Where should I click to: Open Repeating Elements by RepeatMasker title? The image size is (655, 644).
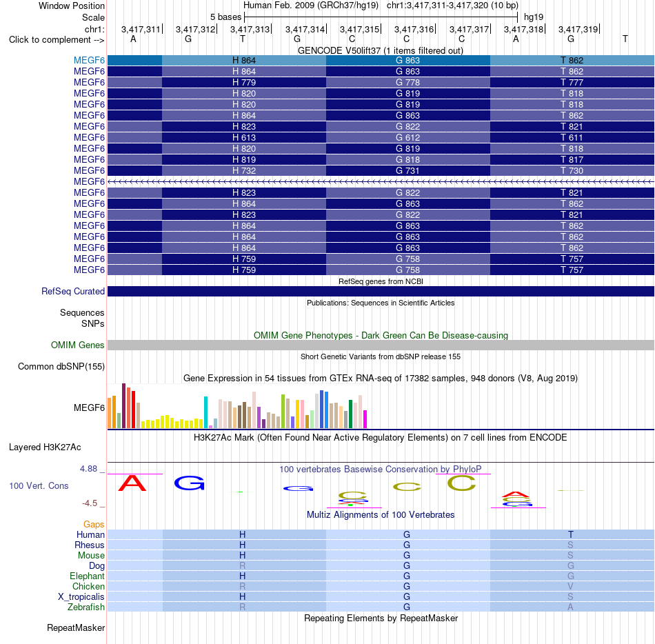[x=381, y=618]
